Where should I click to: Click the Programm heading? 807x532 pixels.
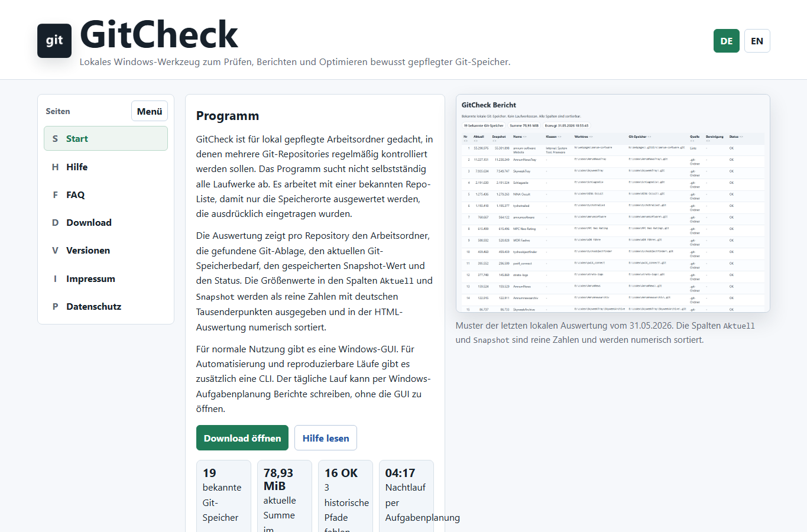click(x=228, y=116)
